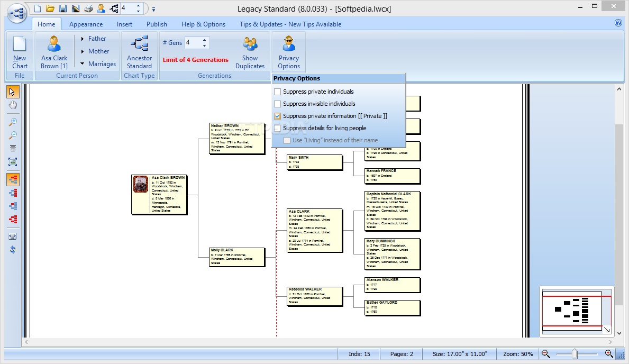The image size is (629, 364).
Task: Click the third tree layout icon in sidebar
Action: click(x=13, y=206)
